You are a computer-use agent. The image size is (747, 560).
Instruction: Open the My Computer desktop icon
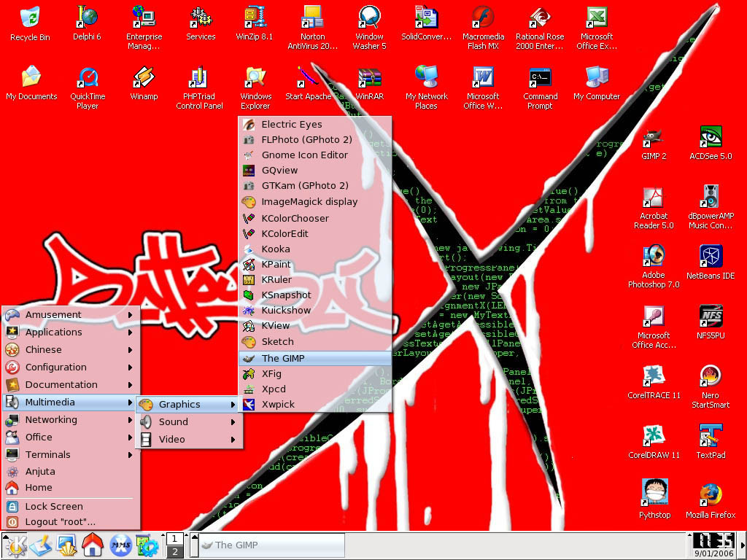(597, 83)
